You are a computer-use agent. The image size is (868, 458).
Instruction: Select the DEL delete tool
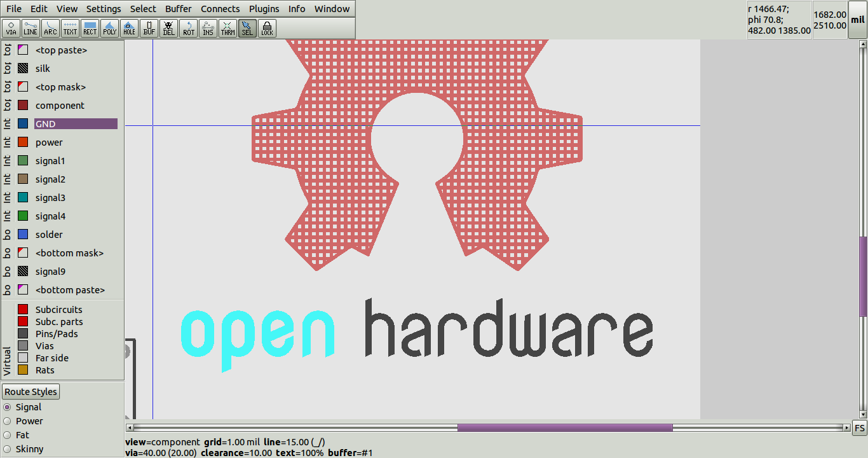(168, 29)
